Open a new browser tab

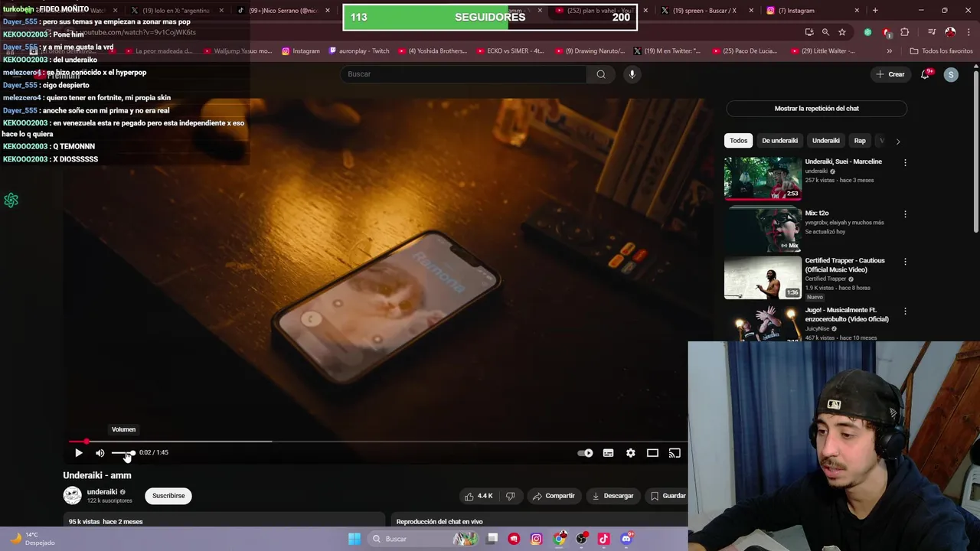coord(875,11)
